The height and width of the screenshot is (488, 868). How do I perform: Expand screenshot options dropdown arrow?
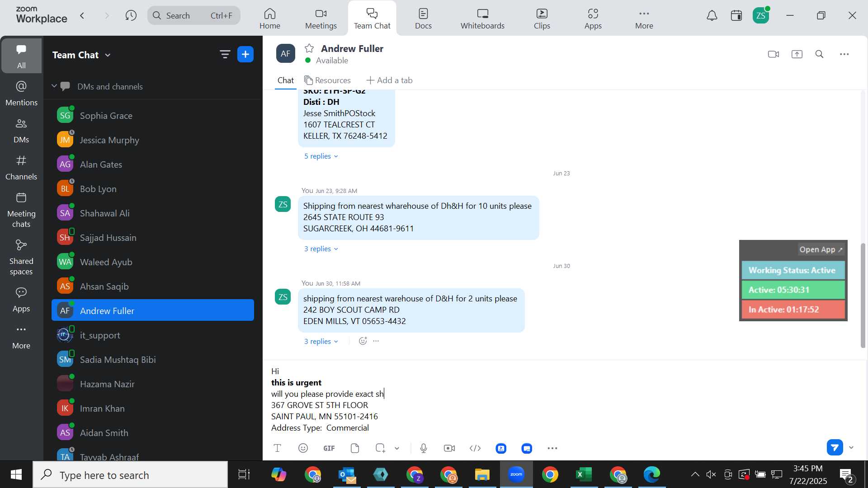pyautogui.click(x=397, y=449)
